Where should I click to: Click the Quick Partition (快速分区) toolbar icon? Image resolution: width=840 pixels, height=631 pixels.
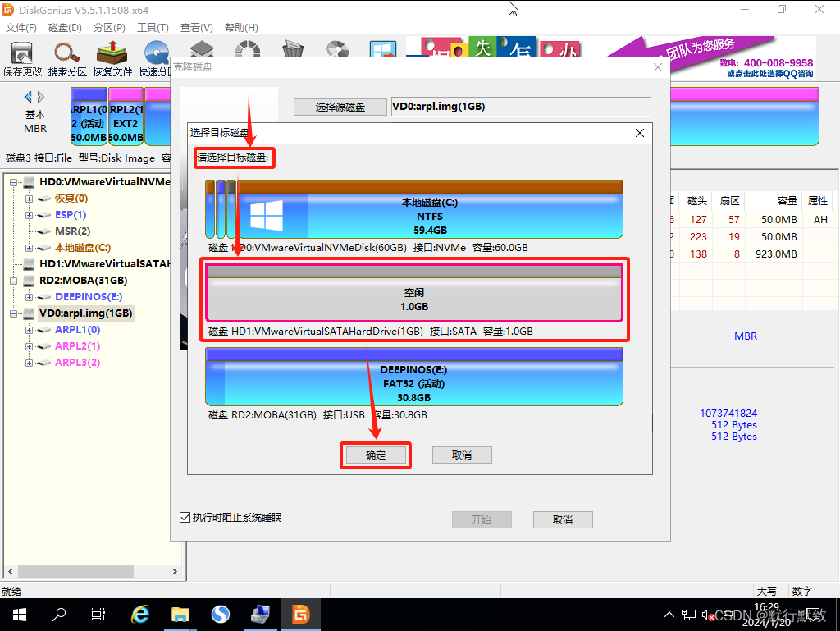pos(155,59)
